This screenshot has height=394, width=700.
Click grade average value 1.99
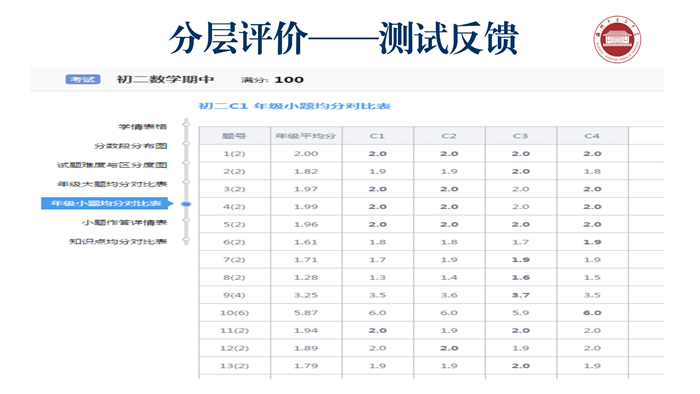tap(306, 207)
